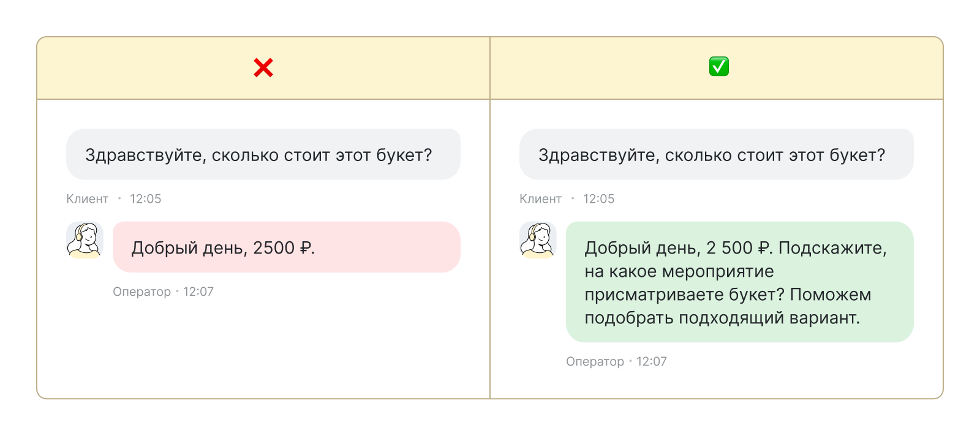Click operator avatar beside the pink reply
980x436 pixels.
(85, 240)
